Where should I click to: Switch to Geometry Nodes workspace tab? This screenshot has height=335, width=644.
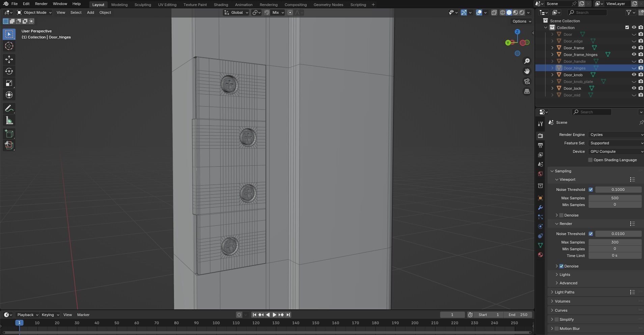[328, 5]
